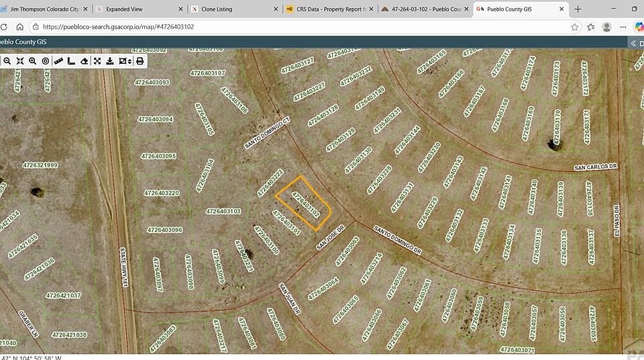644x360 pixels.
Task: Select the ruler measure distance tool
Action: 58,61
